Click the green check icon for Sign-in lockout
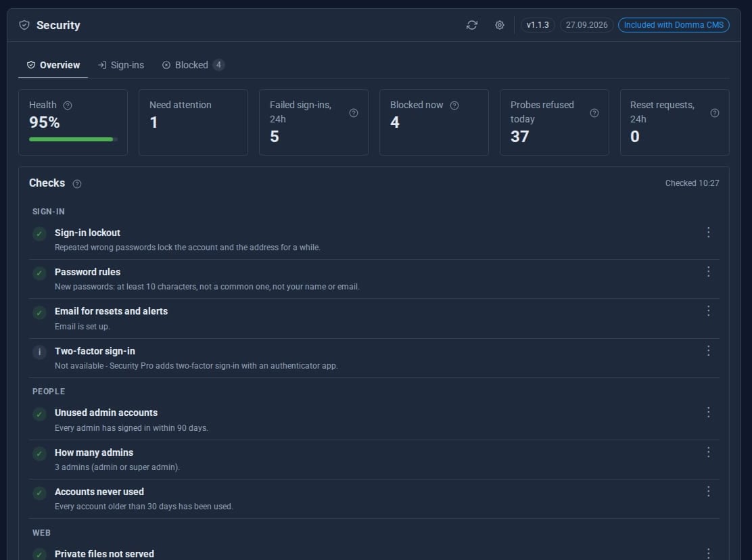The height and width of the screenshot is (560, 752). [39, 234]
